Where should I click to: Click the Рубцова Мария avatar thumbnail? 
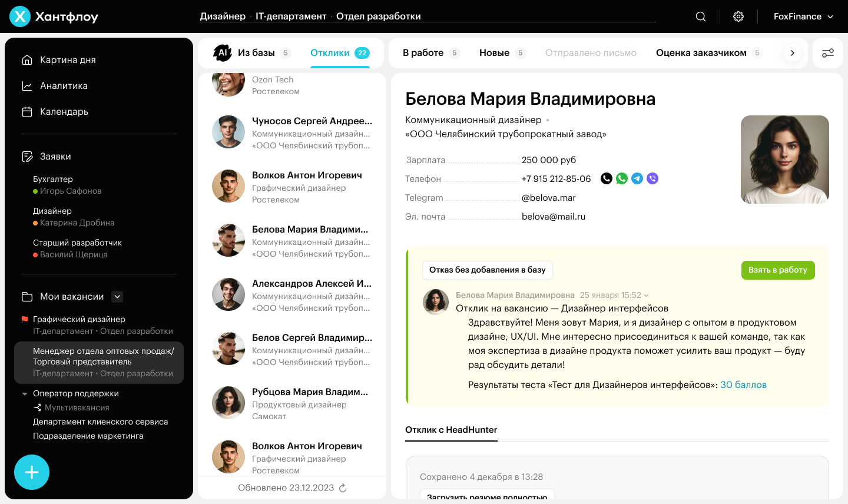(228, 403)
